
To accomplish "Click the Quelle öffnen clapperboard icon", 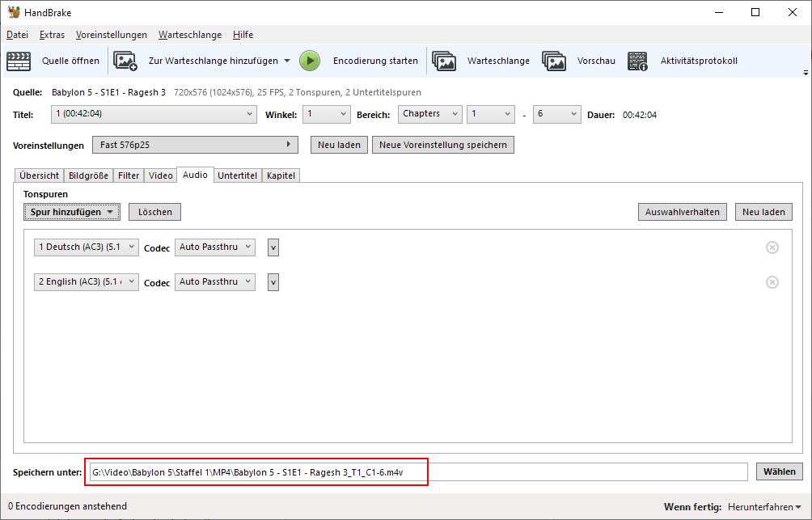I will (19, 61).
